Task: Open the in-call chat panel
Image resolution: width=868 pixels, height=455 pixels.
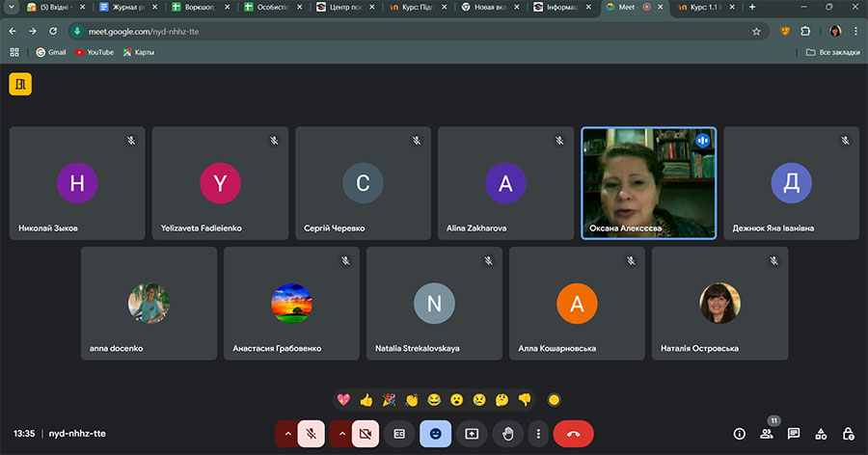Action: coord(794,434)
